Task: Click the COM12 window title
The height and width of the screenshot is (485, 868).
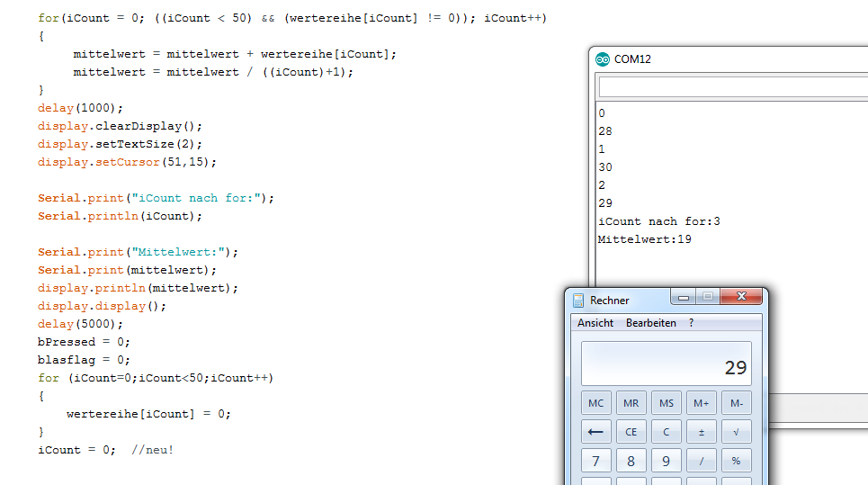Action: [632, 59]
